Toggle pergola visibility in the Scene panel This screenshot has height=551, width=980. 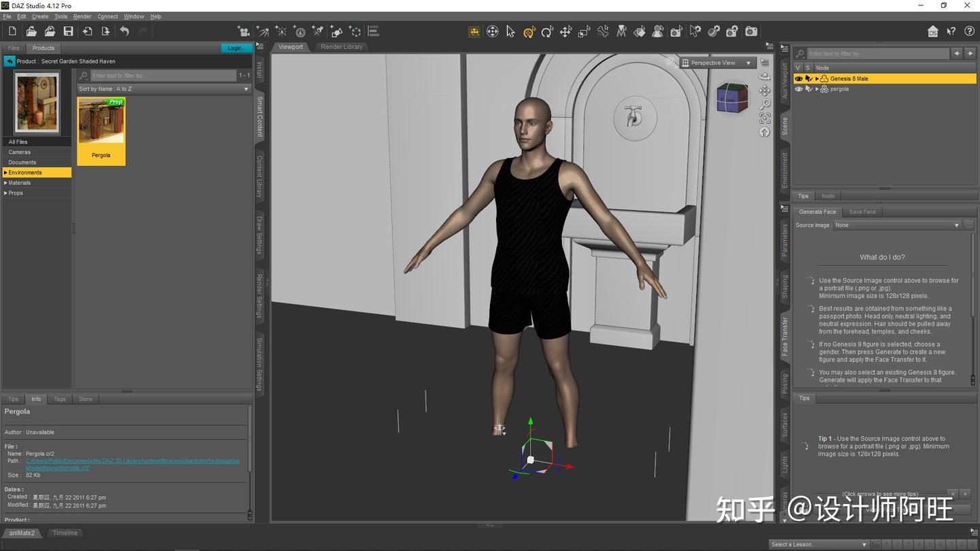798,89
